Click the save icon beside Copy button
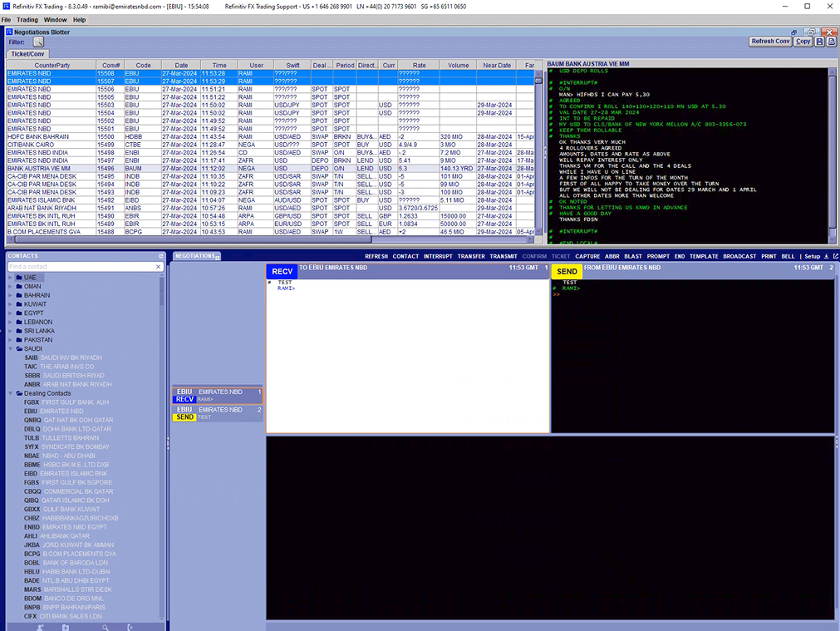 819,42
